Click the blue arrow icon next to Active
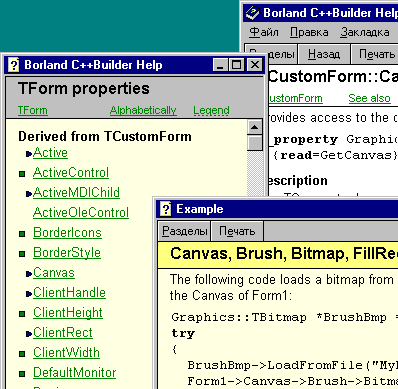The height and width of the screenshot is (389, 398). click(x=29, y=154)
